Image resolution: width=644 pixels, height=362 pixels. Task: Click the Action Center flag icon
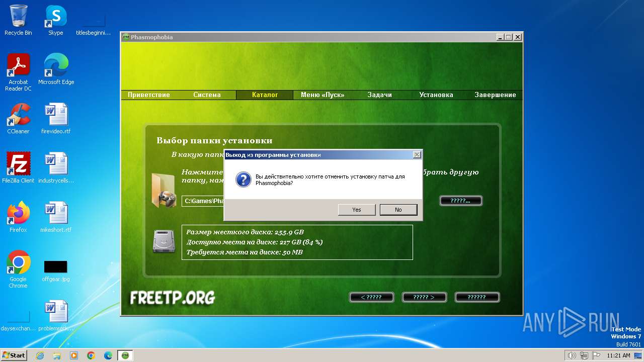coord(596,355)
